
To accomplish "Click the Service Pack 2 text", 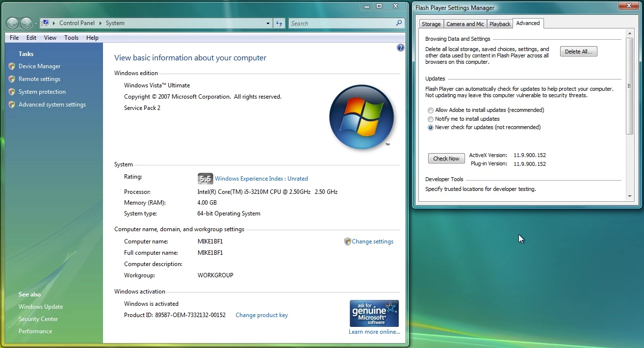I will 142,108.
